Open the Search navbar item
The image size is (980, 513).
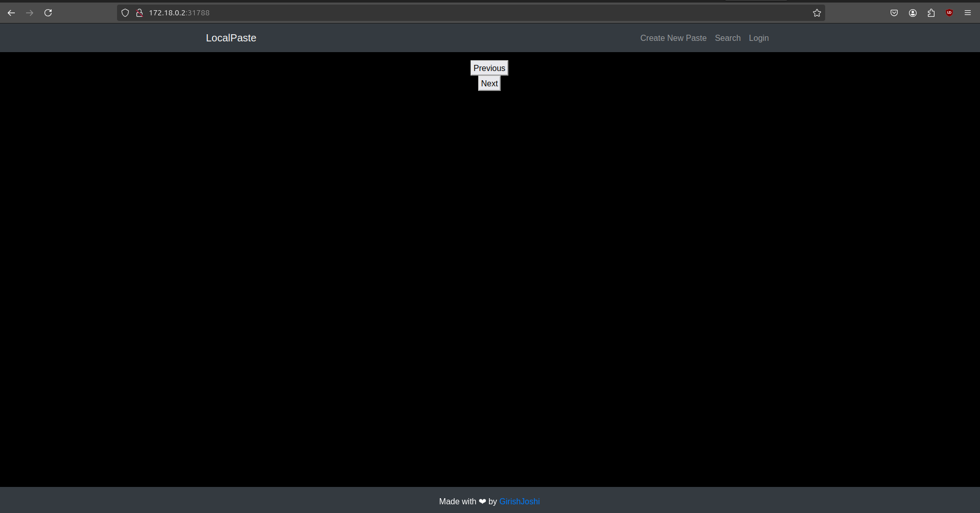click(x=728, y=38)
